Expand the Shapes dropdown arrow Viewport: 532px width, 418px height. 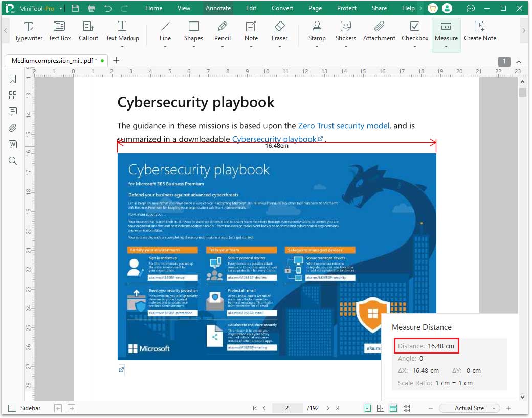pos(194,47)
